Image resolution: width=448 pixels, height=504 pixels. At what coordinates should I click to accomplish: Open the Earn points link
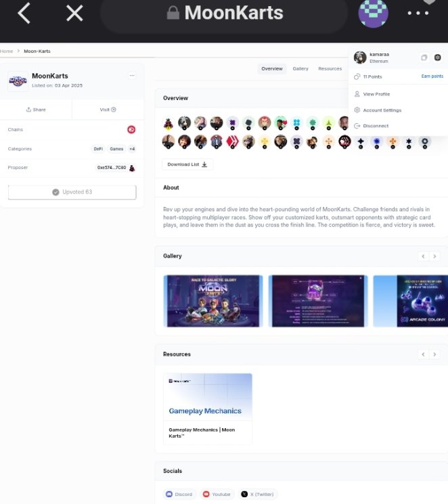[432, 76]
